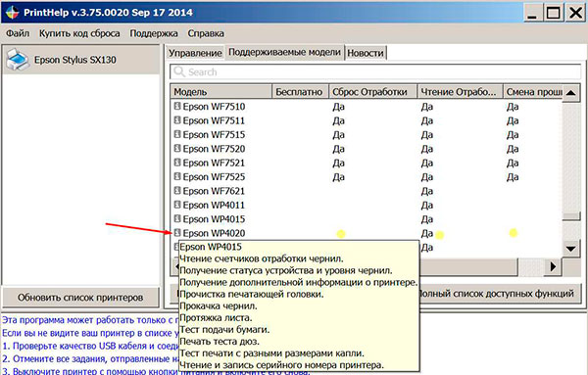Click the printer icon beside Epson WF7521
This screenshot has width=588, height=375.
pos(177,163)
